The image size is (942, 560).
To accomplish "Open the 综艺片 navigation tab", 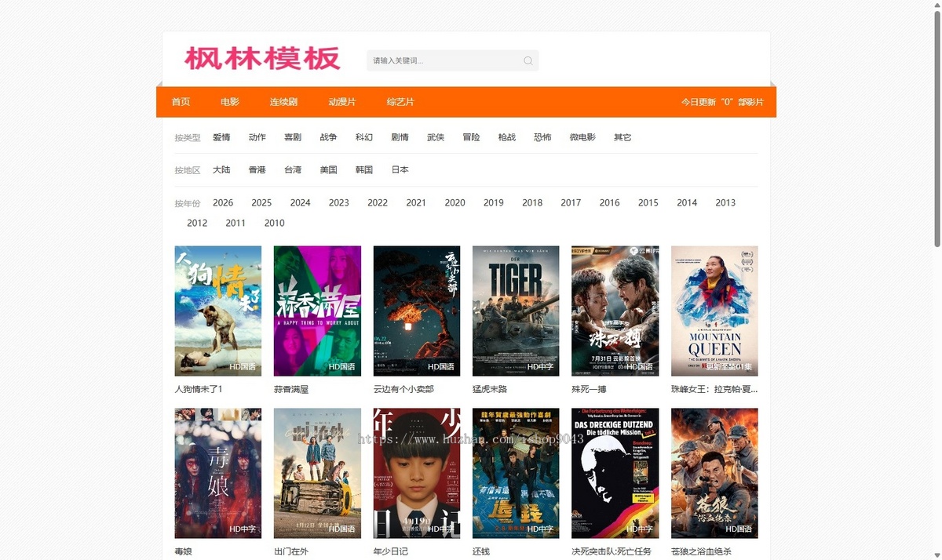I will (400, 102).
